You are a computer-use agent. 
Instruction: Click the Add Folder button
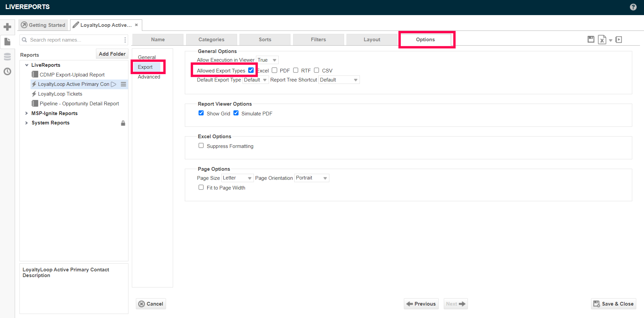click(112, 54)
